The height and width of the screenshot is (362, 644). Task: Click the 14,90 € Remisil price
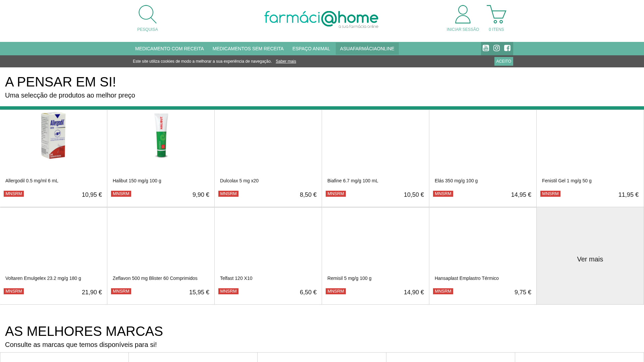coord(414,292)
